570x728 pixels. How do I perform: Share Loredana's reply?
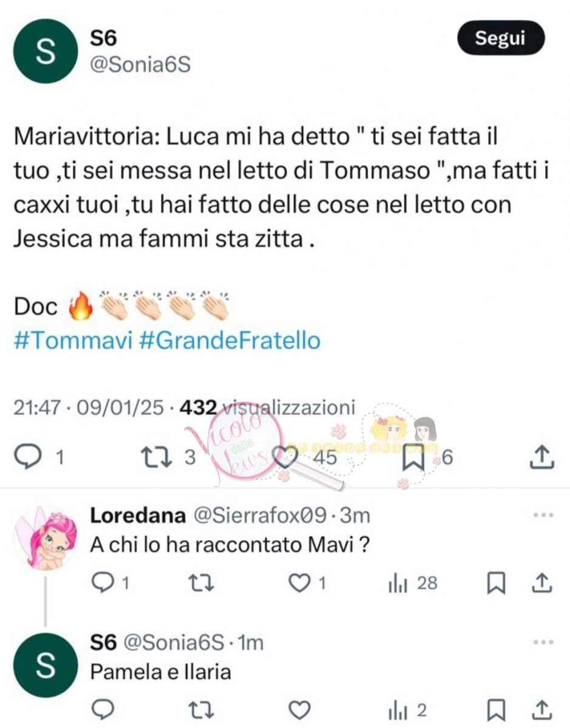(x=544, y=584)
